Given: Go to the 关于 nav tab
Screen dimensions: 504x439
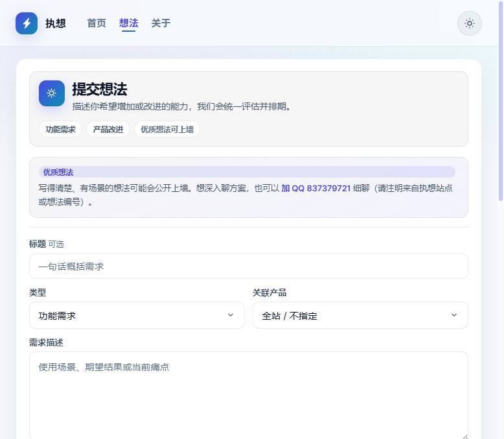Looking at the screenshot, I should 161,23.
